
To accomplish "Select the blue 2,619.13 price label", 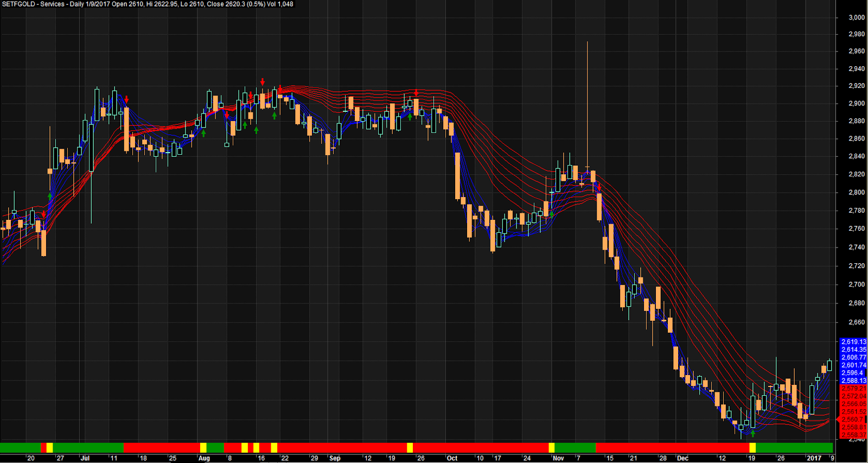I will click(853, 342).
